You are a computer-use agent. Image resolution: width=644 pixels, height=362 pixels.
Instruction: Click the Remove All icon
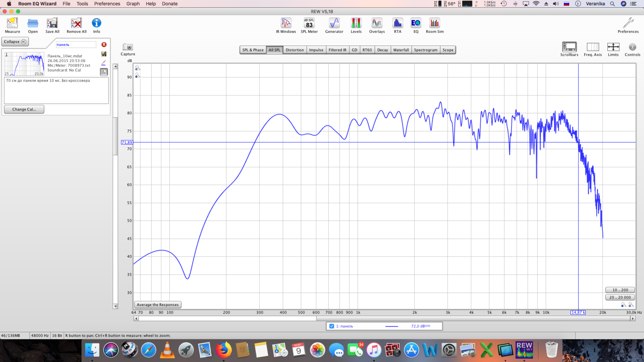(76, 26)
